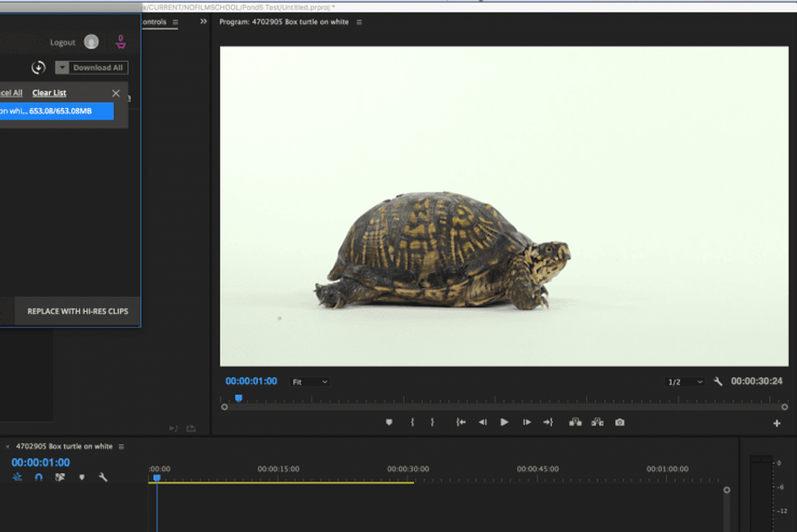Viewport: 797px width, 532px height.
Task: Select the Effect Controls tab
Action: [154, 22]
